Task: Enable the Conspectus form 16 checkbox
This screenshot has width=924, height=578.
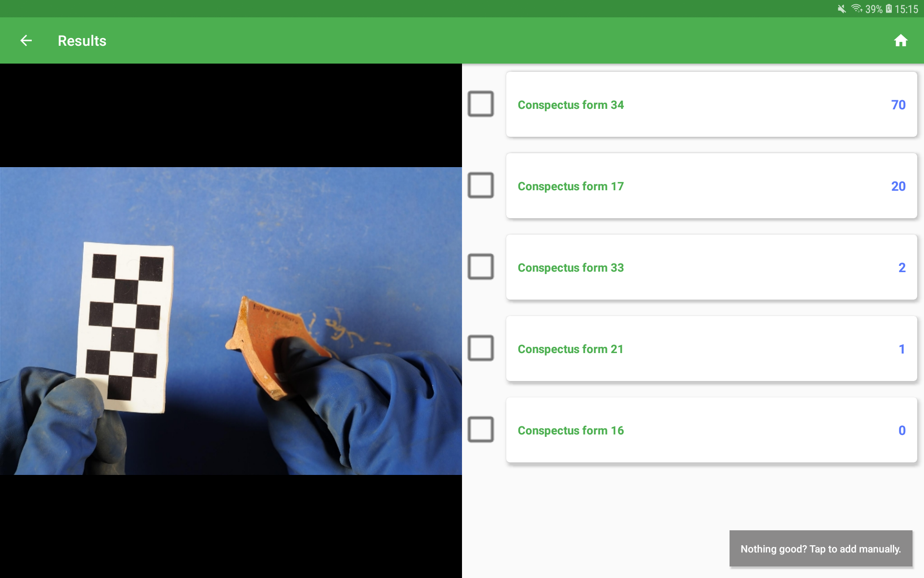Action: pos(480,430)
